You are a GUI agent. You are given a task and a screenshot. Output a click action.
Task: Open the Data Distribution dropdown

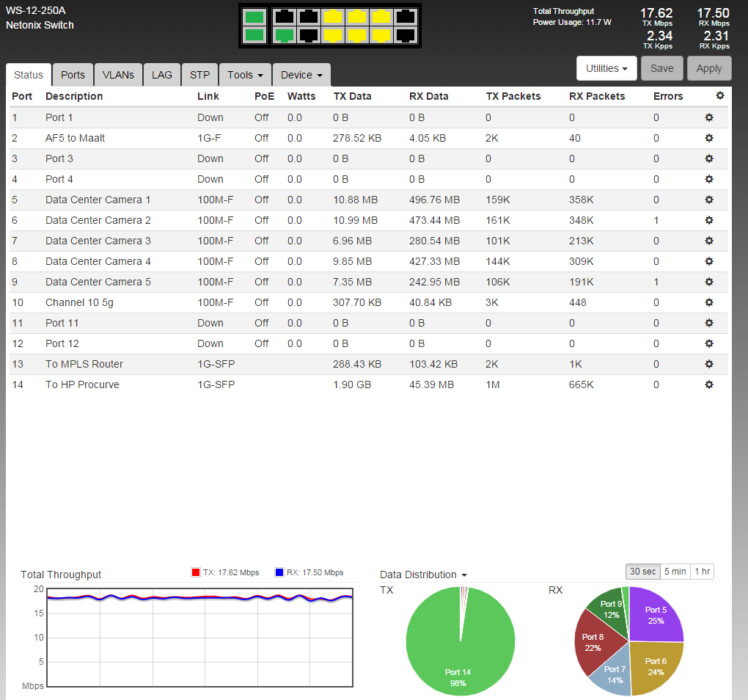[423, 575]
